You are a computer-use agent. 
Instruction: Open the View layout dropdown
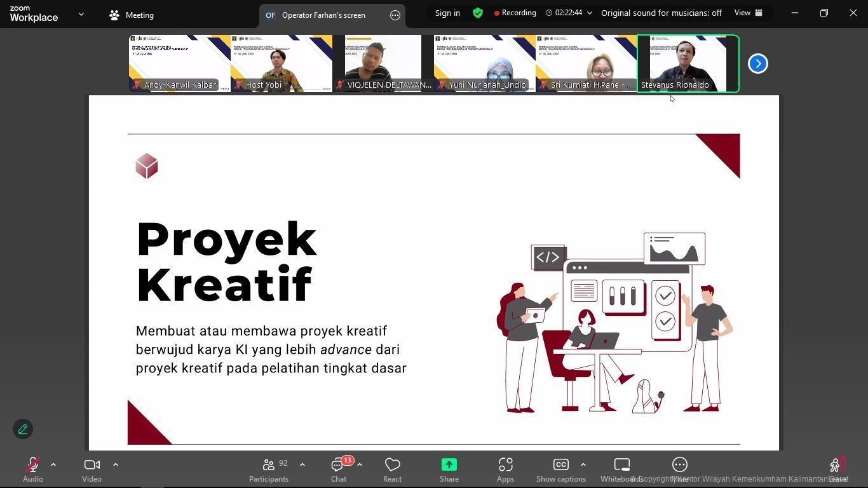point(748,13)
